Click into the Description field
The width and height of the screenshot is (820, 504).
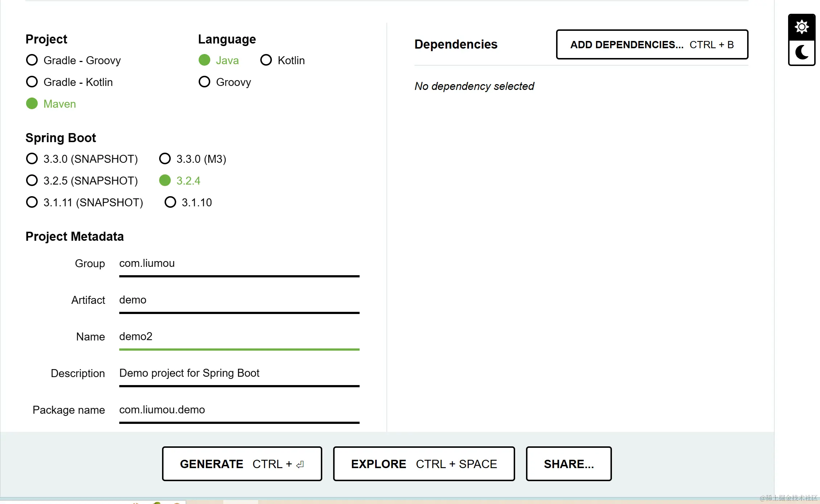[239, 373]
